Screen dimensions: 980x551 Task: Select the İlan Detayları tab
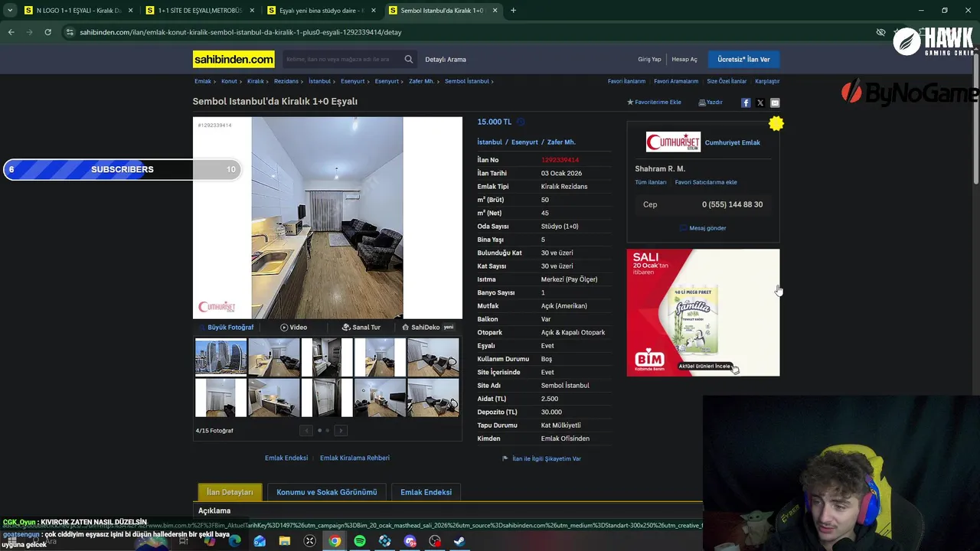(x=230, y=492)
